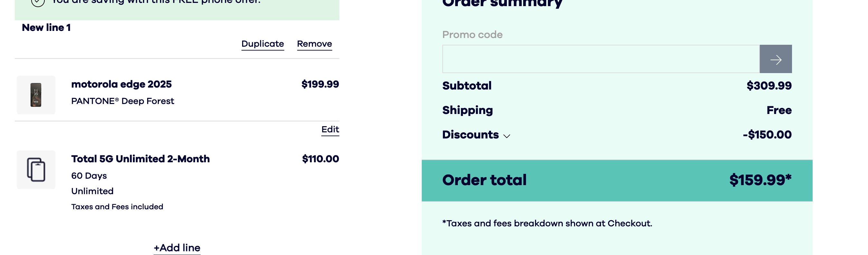This screenshot has height=255, width=868.
Task: Edit the Total 5G Unlimited plan
Action: click(330, 130)
